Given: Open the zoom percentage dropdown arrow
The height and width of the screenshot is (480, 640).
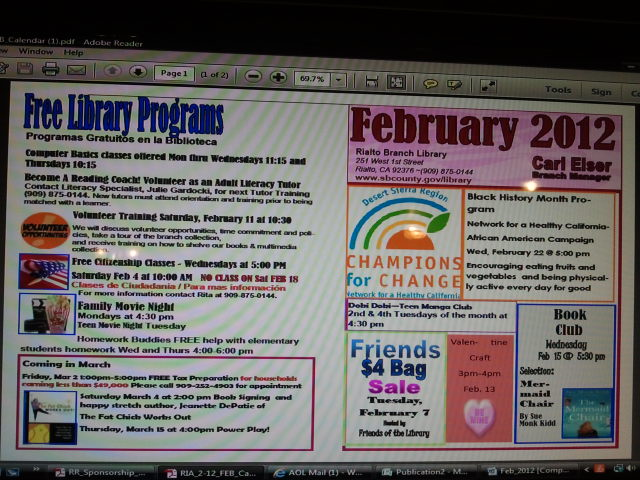Looking at the screenshot, I should [x=339, y=80].
